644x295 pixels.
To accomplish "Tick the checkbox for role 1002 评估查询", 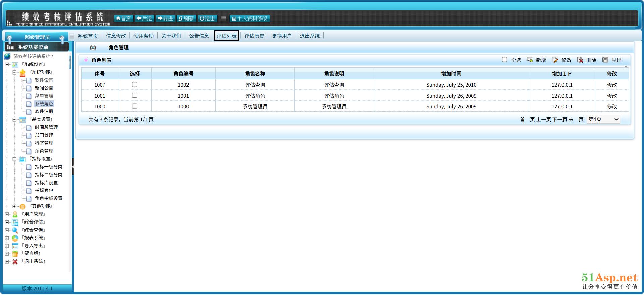I will [135, 85].
